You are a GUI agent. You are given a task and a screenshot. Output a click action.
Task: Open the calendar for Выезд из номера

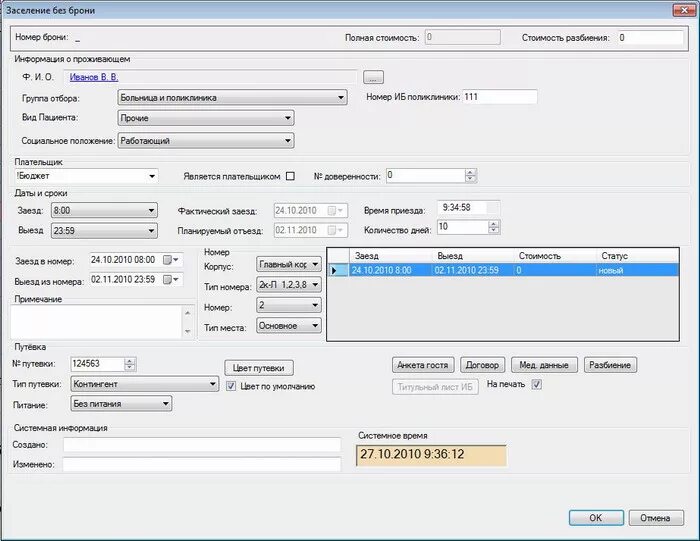[171, 280]
